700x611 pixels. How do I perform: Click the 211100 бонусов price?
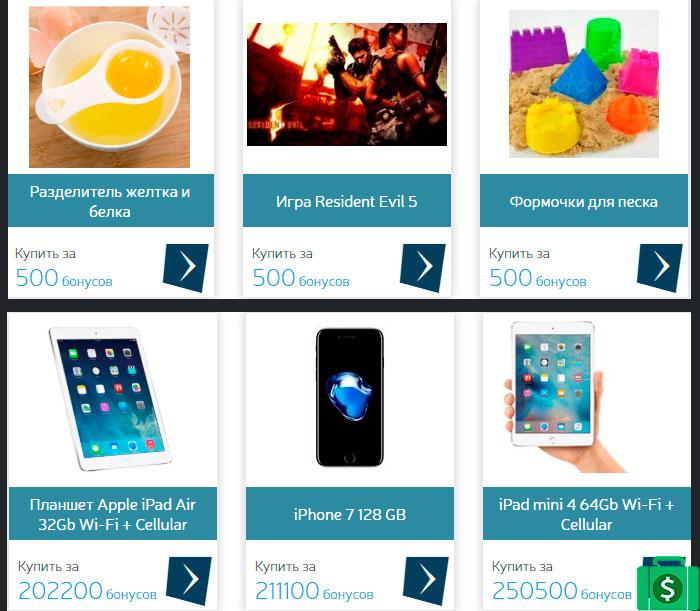pos(314,591)
